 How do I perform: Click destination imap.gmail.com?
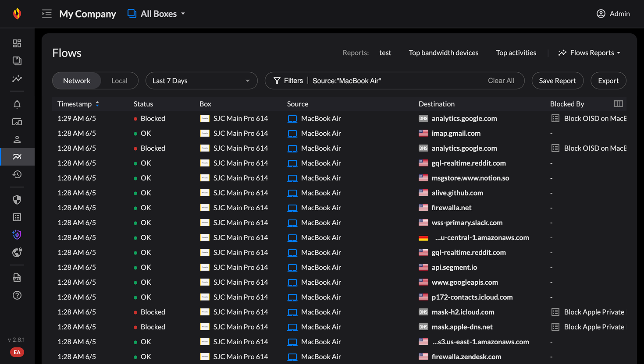[456, 133]
